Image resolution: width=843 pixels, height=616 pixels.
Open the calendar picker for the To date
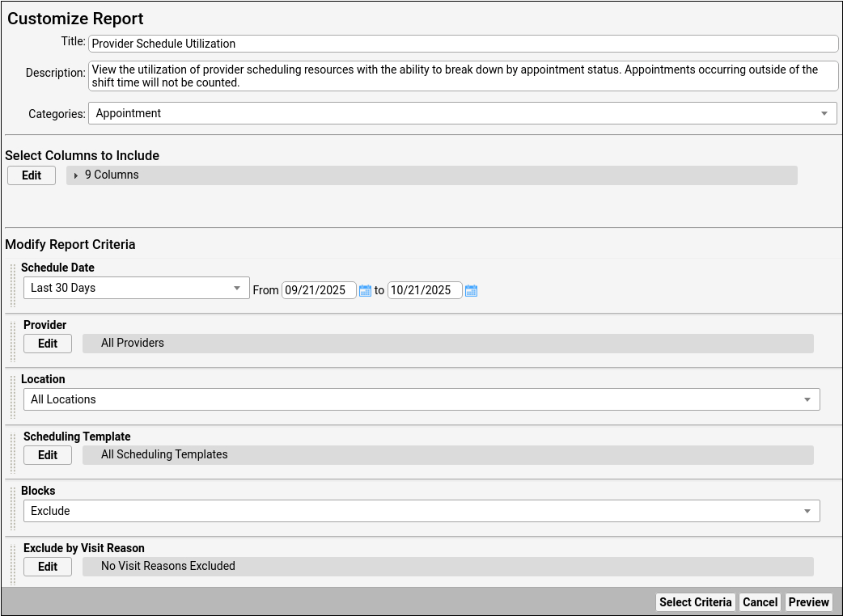(x=471, y=291)
